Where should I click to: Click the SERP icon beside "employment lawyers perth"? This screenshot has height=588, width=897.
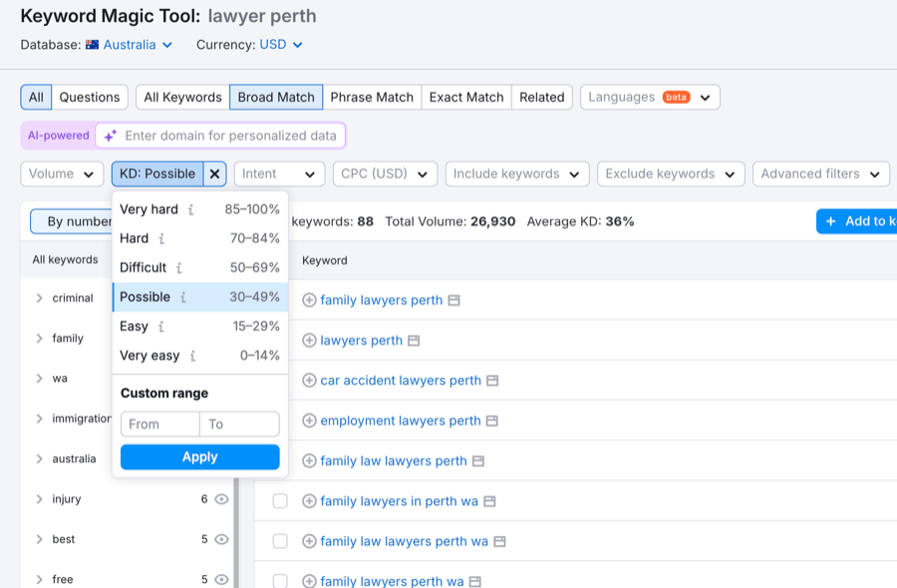490,420
